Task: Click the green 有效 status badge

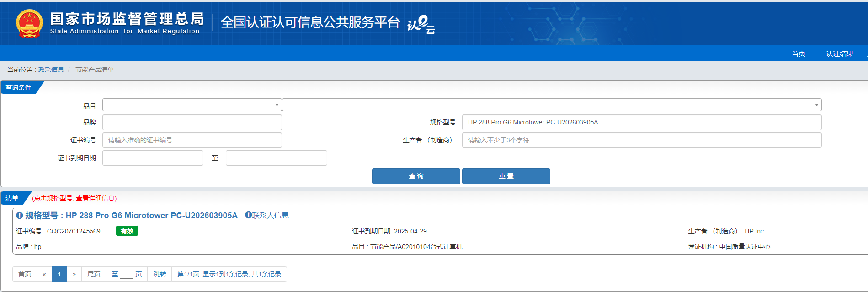Action: [x=127, y=231]
